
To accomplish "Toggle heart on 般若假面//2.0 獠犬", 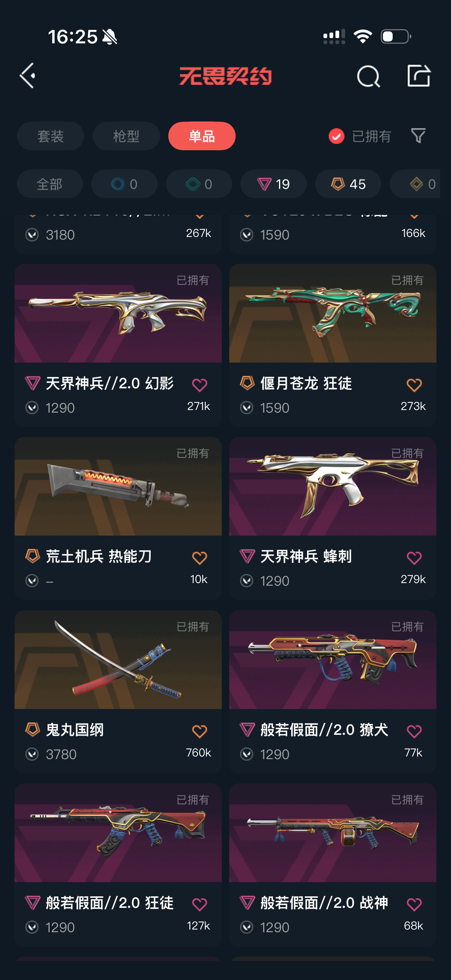I will 414,731.
